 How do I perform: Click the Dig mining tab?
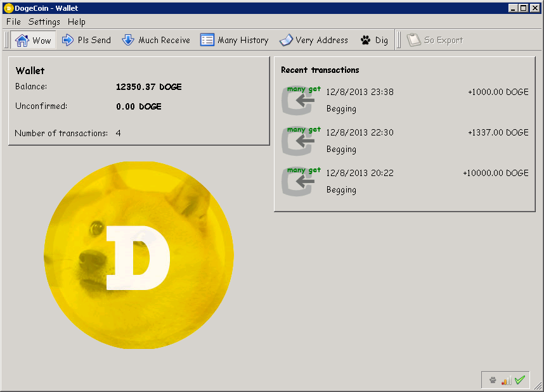(374, 40)
